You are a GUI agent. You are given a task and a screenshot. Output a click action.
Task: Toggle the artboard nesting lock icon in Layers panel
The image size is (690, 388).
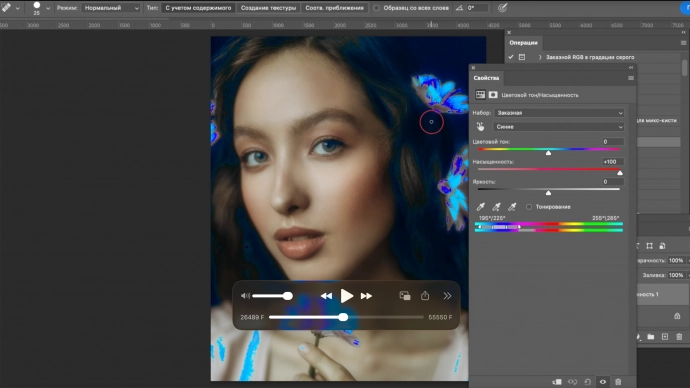click(650, 246)
